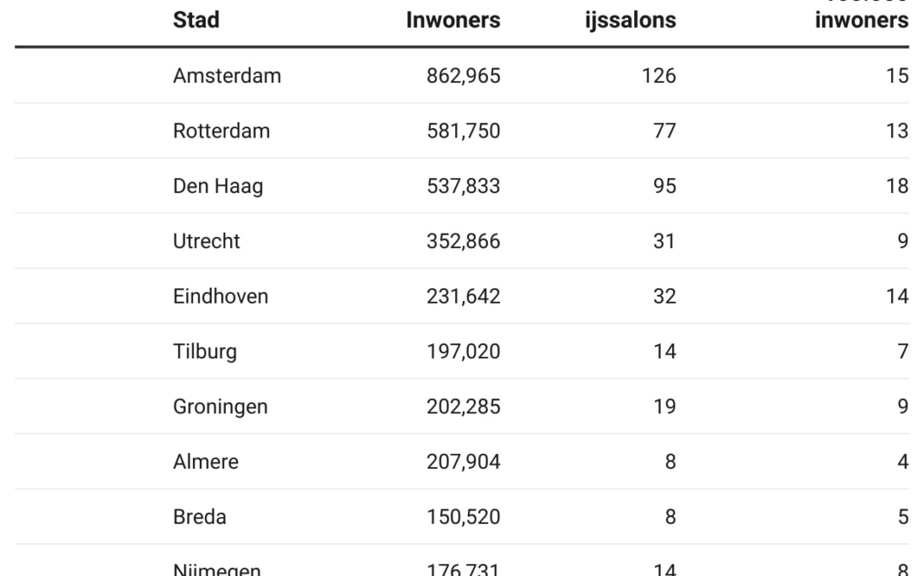The image size is (924, 576).
Task: Click the Stad column header
Action: (x=196, y=20)
